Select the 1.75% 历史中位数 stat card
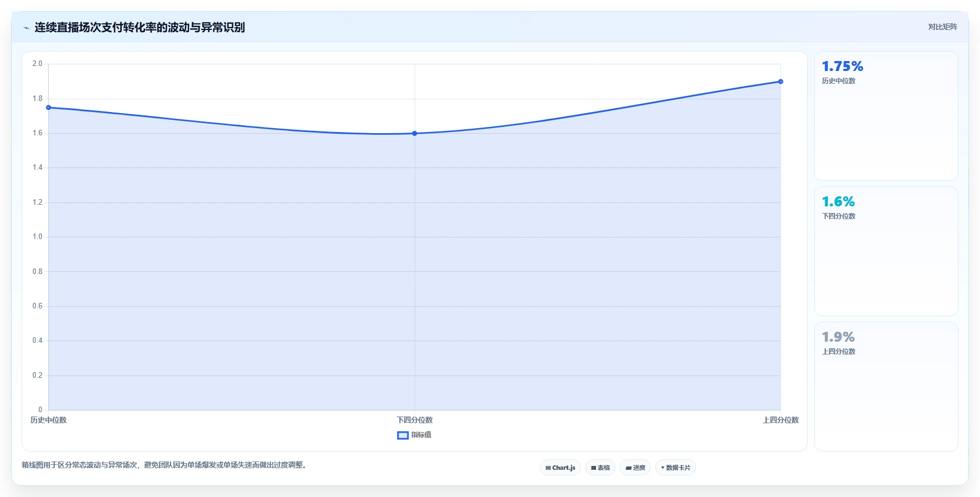 (x=886, y=116)
